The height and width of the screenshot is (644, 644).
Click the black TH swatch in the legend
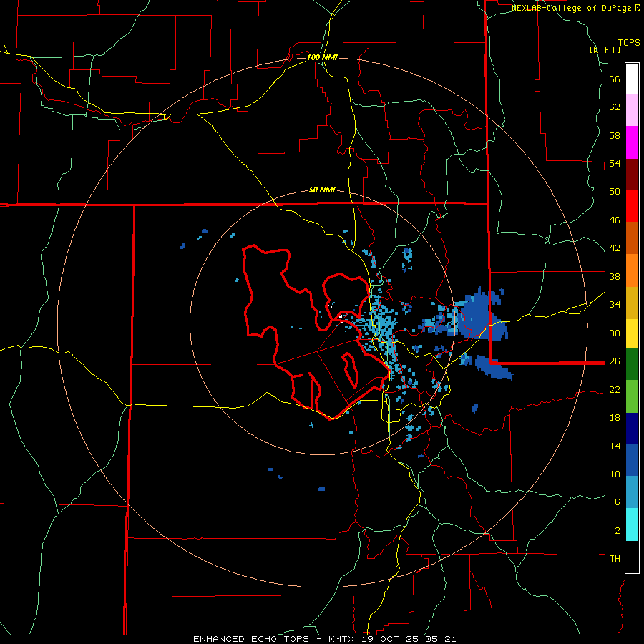click(x=632, y=557)
